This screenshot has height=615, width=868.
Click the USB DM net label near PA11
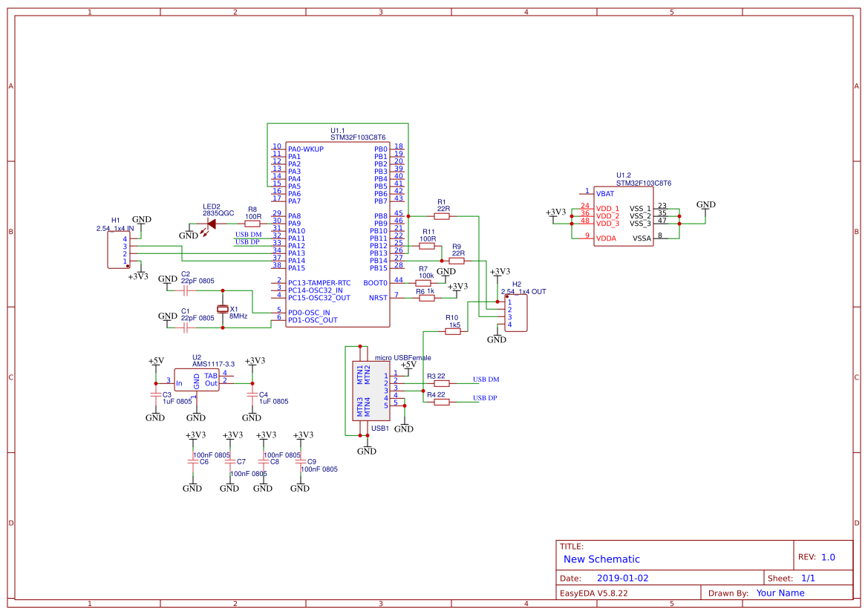(248, 235)
